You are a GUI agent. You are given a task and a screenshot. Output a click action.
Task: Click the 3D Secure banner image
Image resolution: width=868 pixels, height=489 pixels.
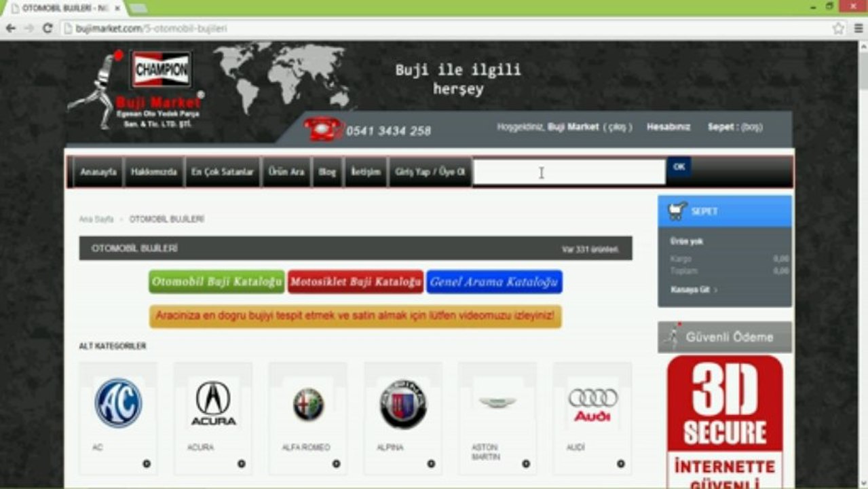pos(724,421)
